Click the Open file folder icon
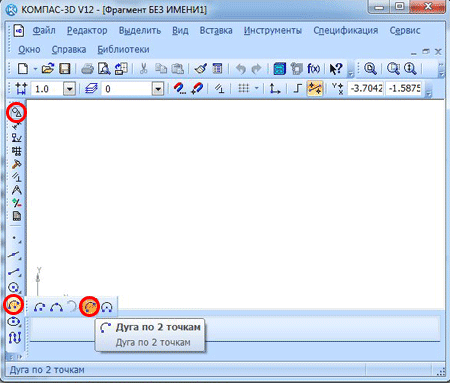The image size is (450, 383). [x=48, y=69]
